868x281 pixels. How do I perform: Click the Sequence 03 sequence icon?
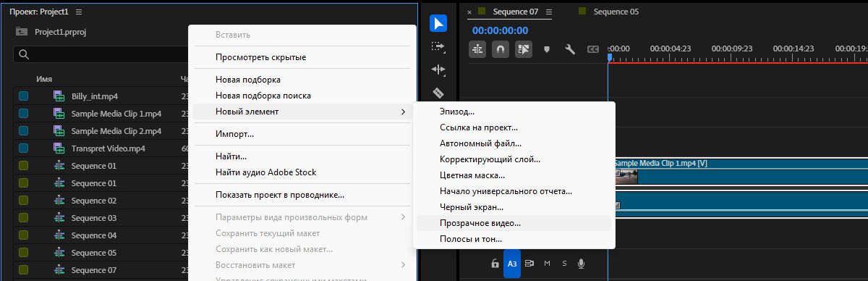(x=59, y=218)
